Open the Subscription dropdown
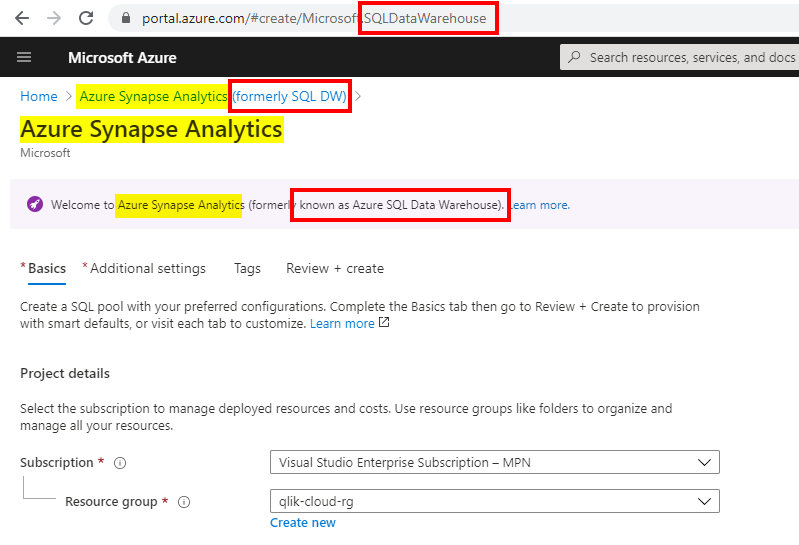Screen dimensions: 799x545 point(495,462)
